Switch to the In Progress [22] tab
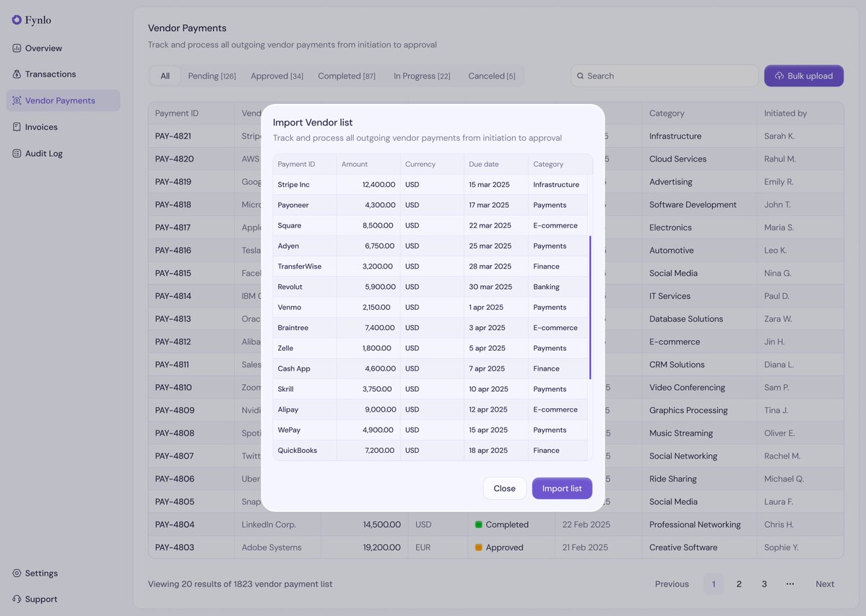 click(422, 76)
